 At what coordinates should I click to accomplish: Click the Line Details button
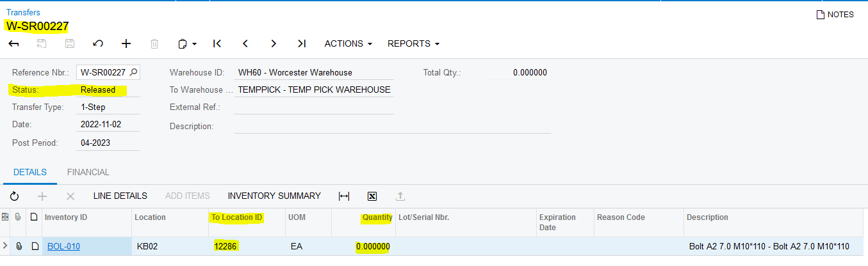[x=120, y=196]
